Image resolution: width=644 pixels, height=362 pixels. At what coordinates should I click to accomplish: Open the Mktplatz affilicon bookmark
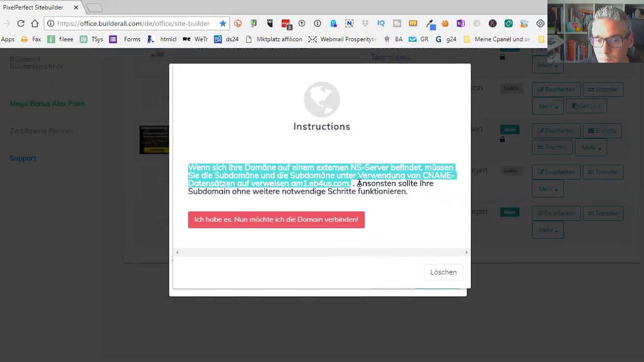coord(274,39)
